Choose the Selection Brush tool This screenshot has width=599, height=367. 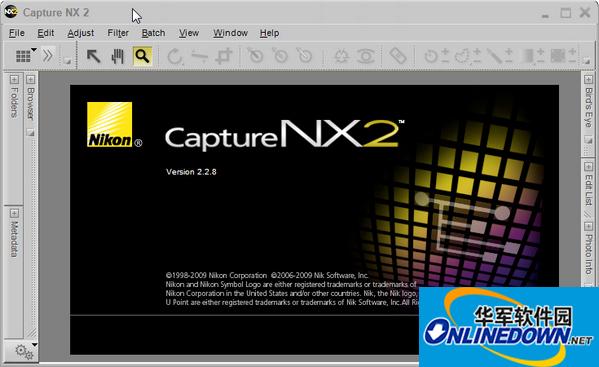click(x=494, y=56)
